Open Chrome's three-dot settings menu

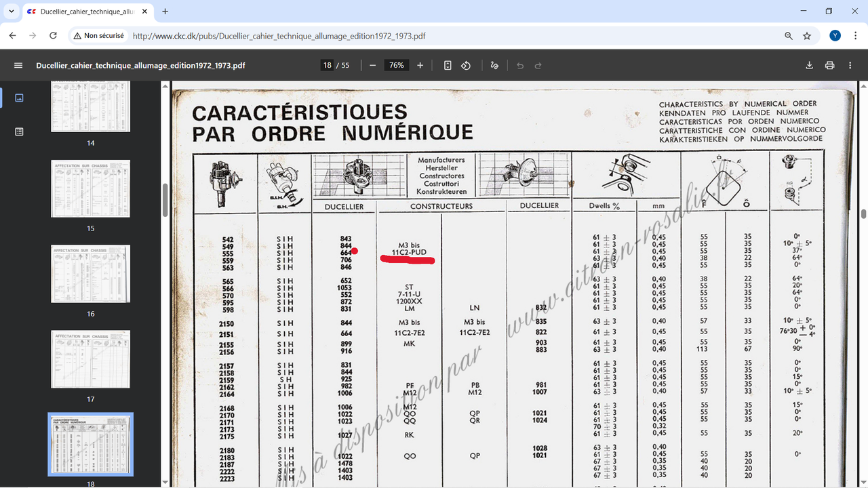click(855, 36)
